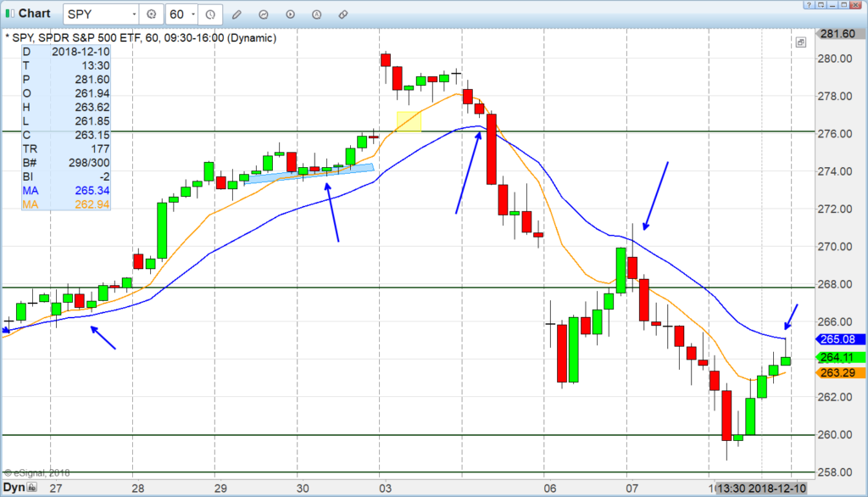Click the bar replay play icon
Screen dimensions: 868x497
coord(290,14)
